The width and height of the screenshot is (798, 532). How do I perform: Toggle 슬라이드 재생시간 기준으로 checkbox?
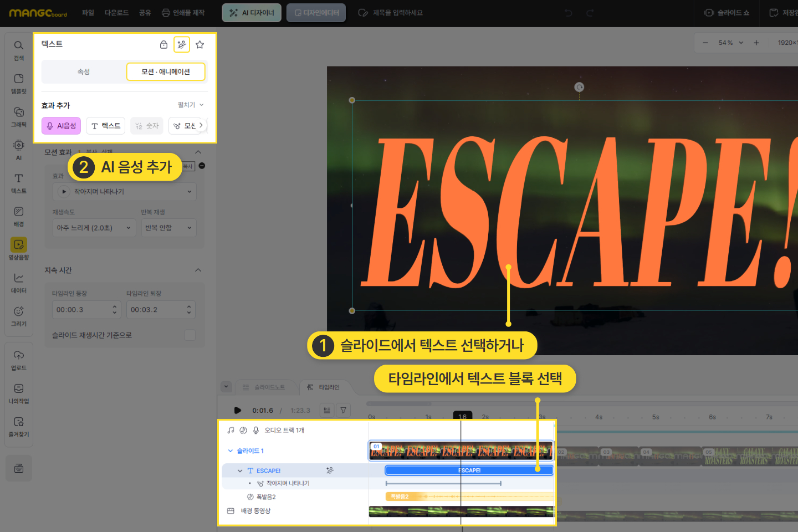[x=190, y=335]
